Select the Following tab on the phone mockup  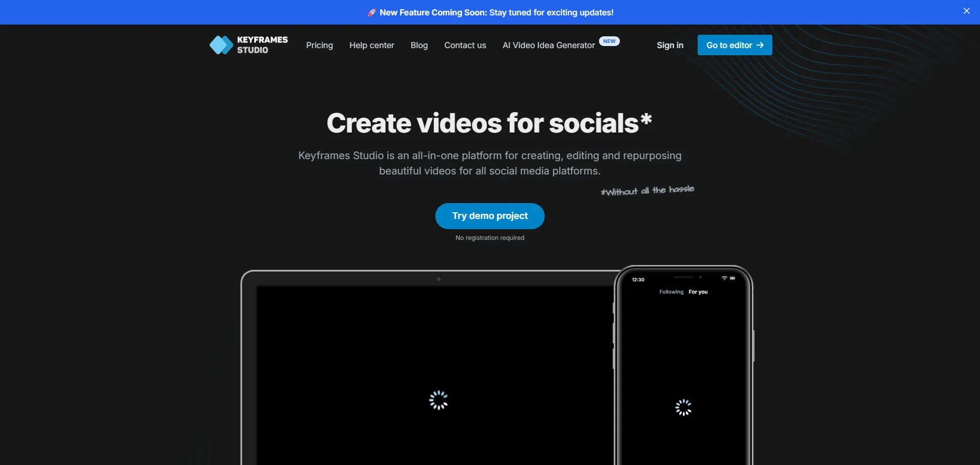671,292
